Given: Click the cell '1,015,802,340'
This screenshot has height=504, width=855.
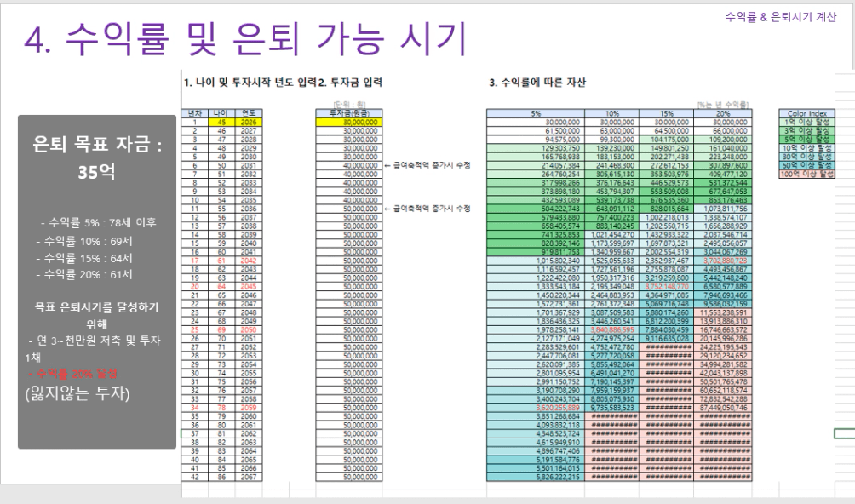Looking at the screenshot, I should [536, 261].
